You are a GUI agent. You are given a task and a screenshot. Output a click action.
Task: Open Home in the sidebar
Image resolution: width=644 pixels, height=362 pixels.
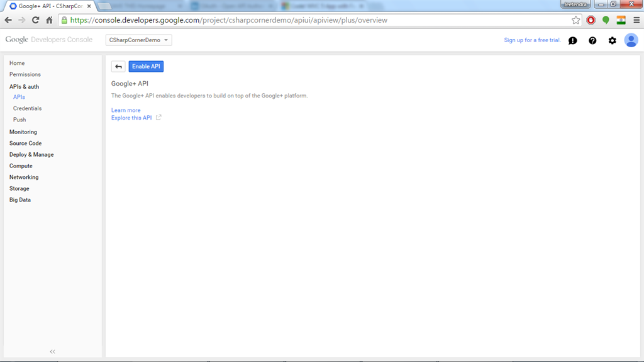click(17, 63)
